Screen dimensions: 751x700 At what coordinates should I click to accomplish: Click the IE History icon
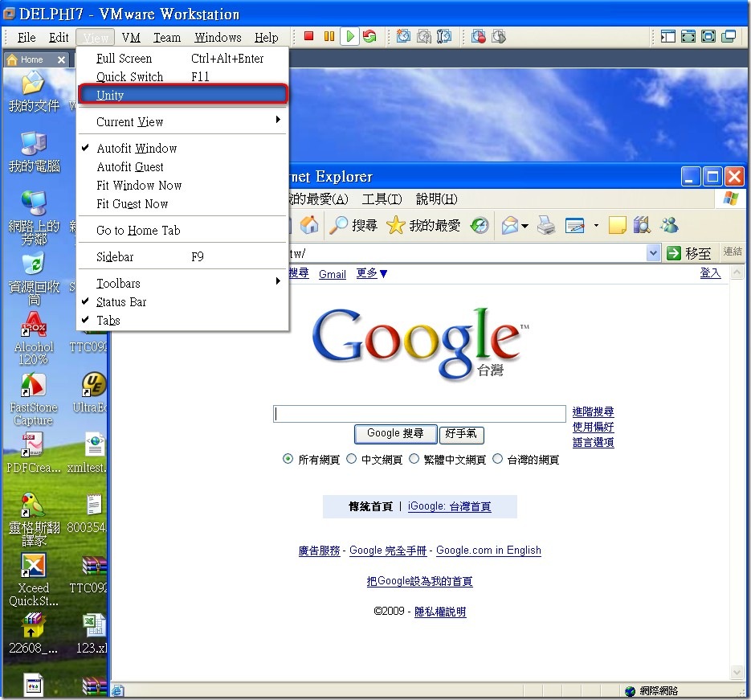[480, 225]
